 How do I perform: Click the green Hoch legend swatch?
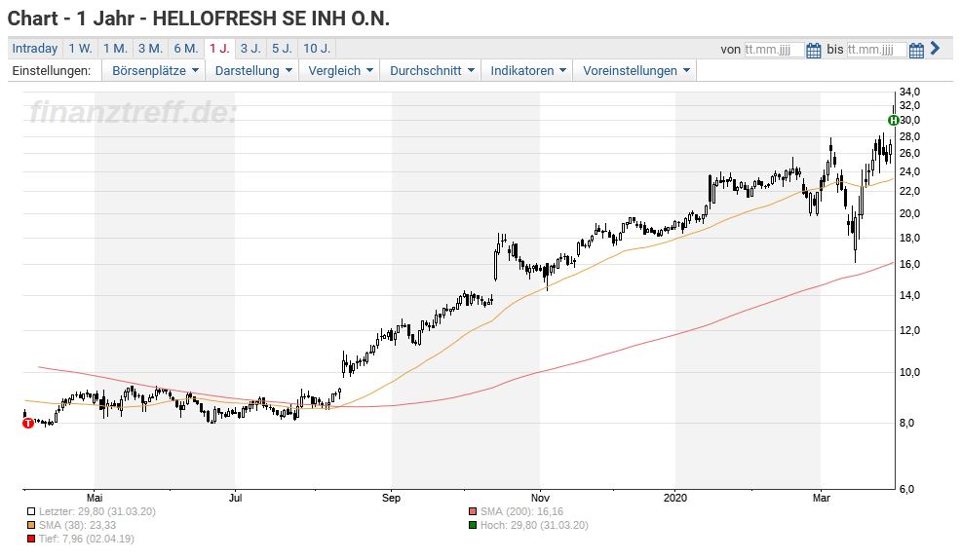click(x=473, y=525)
